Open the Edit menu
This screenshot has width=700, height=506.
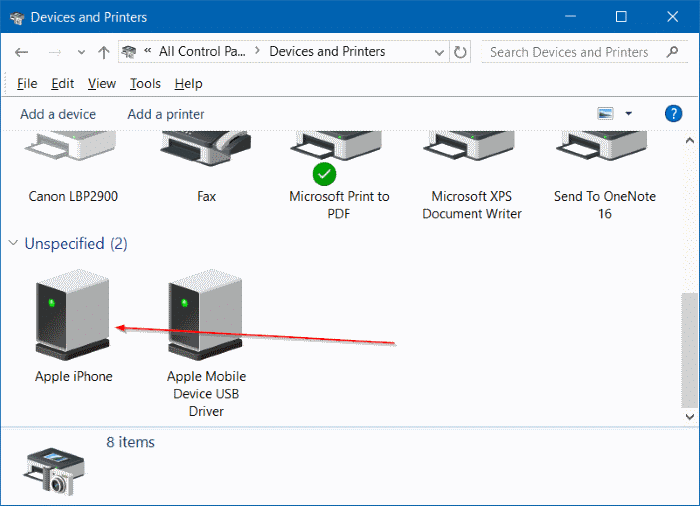62,84
